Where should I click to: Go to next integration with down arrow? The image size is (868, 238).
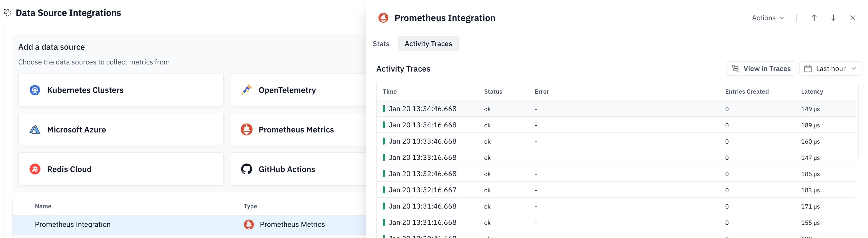point(833,18)
